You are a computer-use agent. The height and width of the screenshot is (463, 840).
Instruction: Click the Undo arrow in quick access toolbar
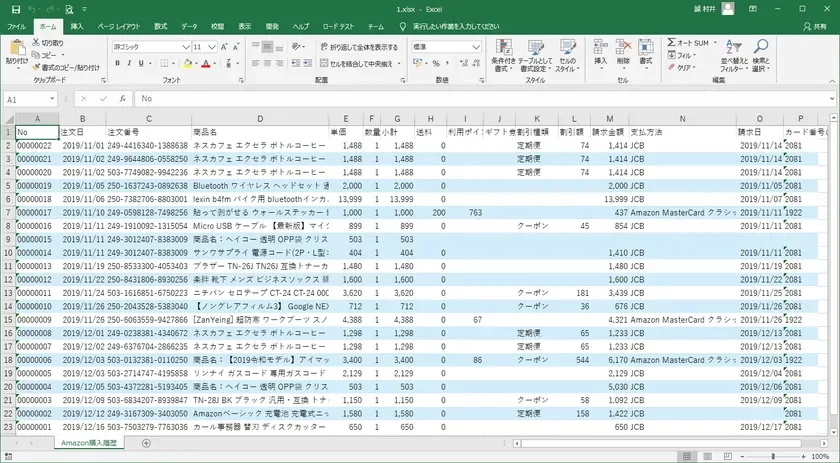pyautogui.click(x=32, y=9)
